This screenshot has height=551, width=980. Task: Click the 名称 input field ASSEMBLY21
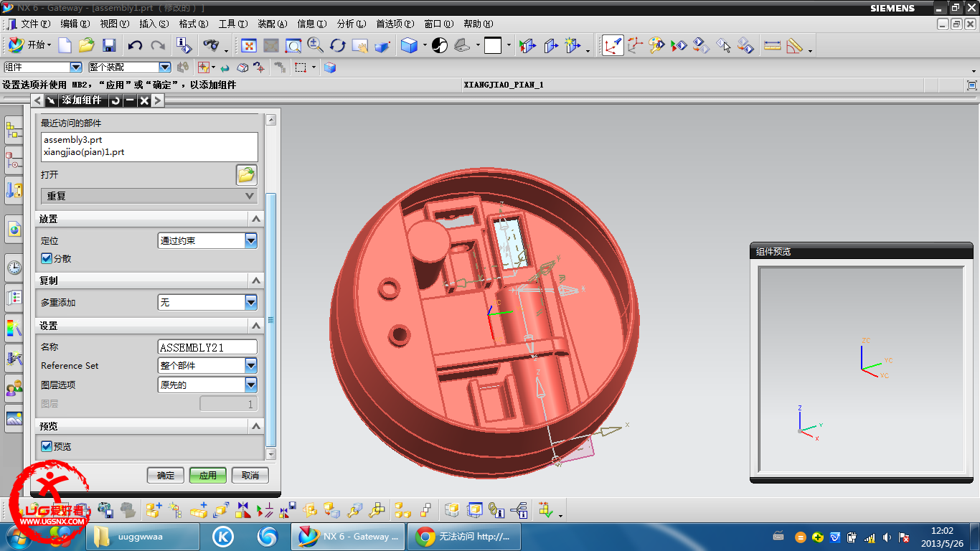[x=207, y=347]
